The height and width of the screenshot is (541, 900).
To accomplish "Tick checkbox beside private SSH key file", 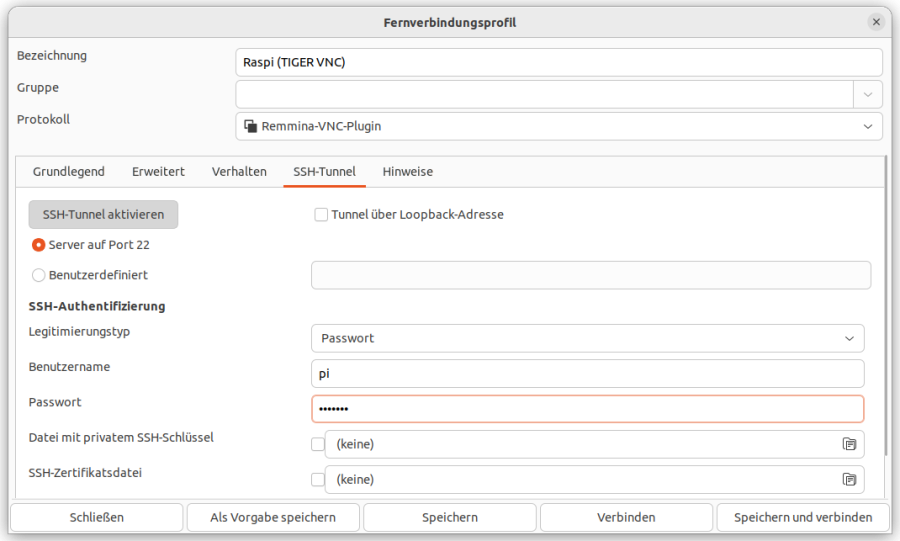I will tap(318, 444).
